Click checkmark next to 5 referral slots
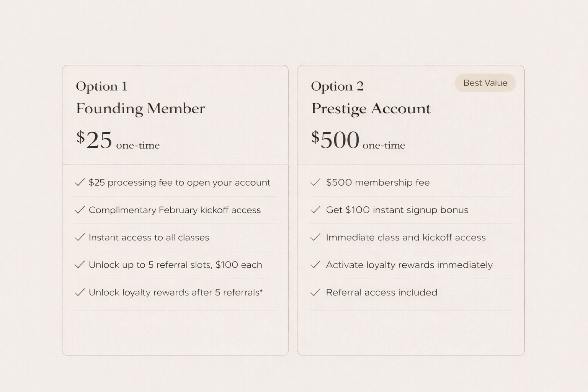The height and width of the screenshot is (392, 588). point(80,265)
